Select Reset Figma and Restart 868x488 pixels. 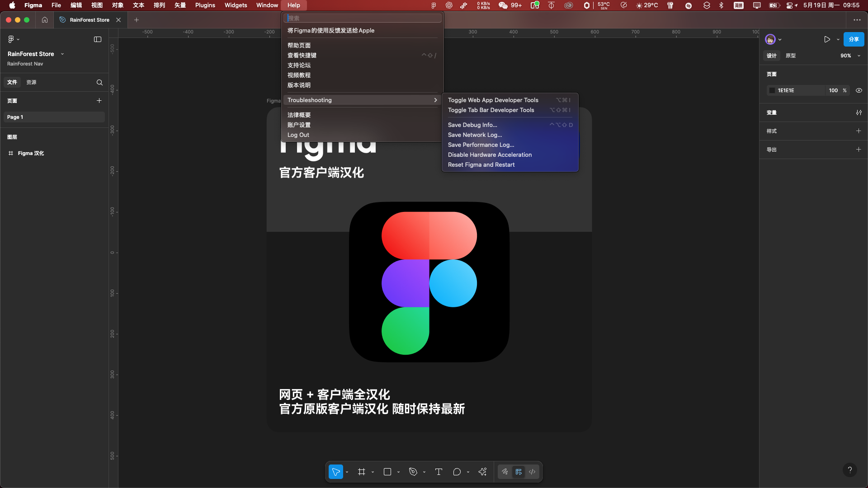[x=481, y=164]
